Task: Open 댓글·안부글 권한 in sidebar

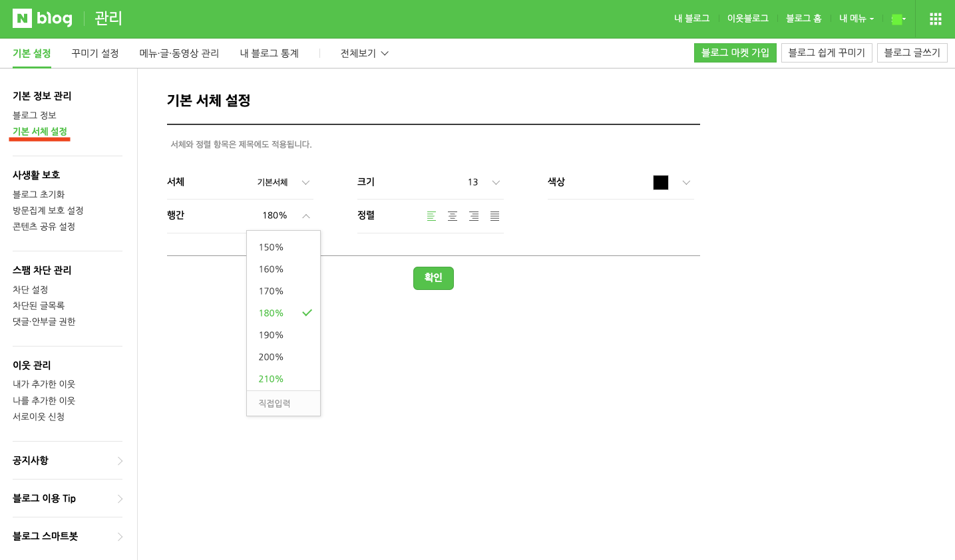Action: point(44,321)
